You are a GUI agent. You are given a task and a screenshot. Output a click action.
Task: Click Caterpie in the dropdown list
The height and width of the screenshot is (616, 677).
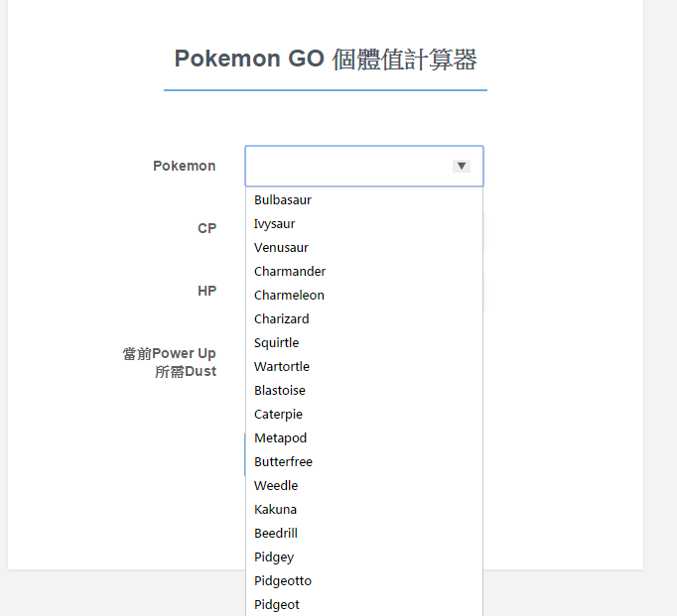pyautogui.click(x=279, y=415)
